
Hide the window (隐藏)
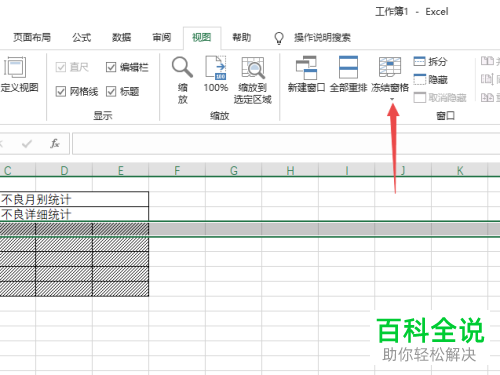(x=430, y=80)
